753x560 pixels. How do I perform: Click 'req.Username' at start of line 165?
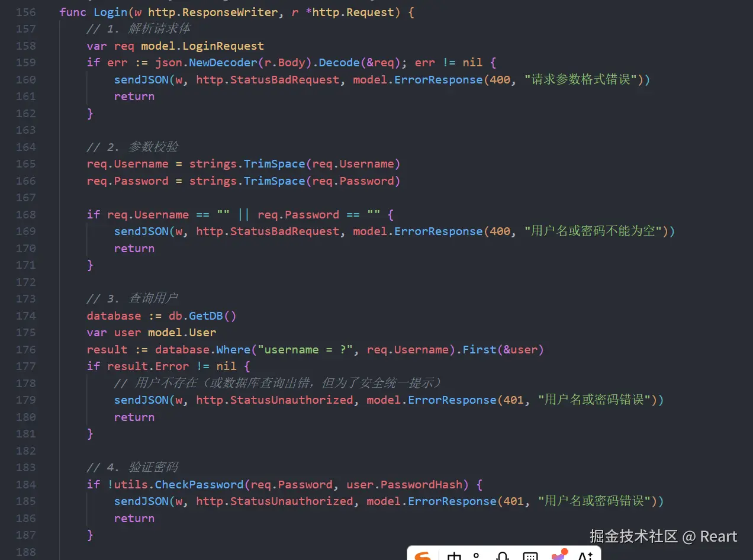[x=128, y=163]
